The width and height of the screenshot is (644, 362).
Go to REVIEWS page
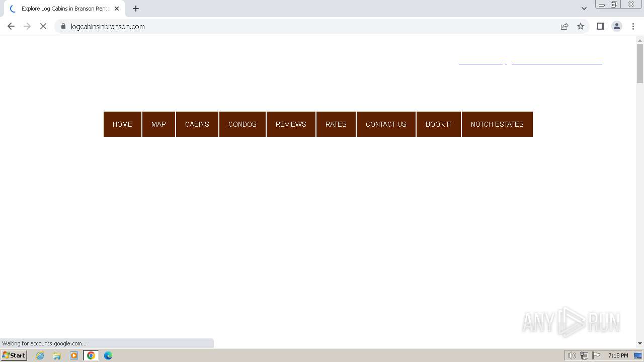(291, 124)
